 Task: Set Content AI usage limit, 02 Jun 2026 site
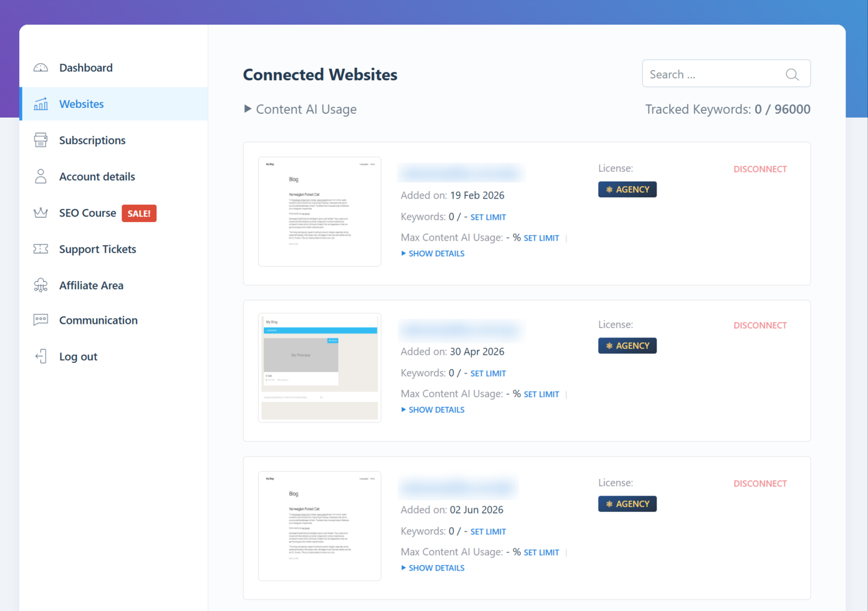point(541,552)
